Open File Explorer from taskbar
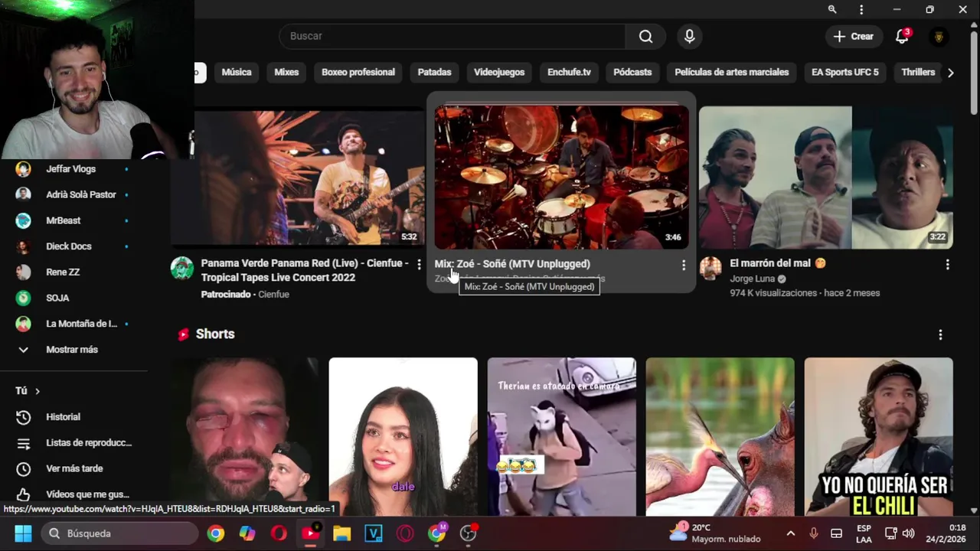This screenshot has width=980, height=551. (x=341, y=533)
